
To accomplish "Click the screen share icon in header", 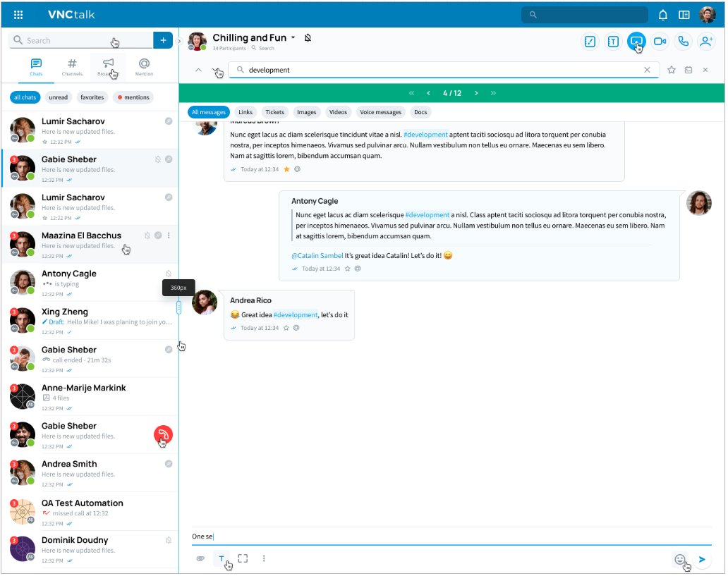I will [x=636, y=42].
